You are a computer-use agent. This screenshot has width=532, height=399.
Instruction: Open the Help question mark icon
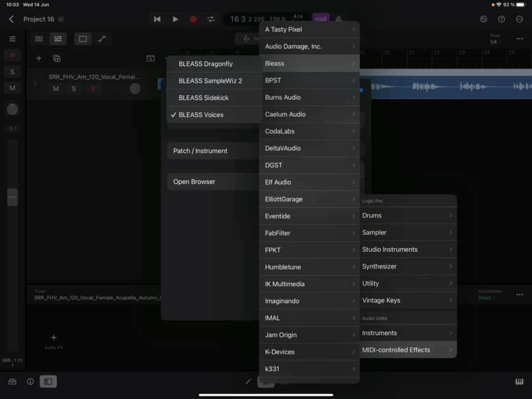pyautogui.click(x=502, y=19)
